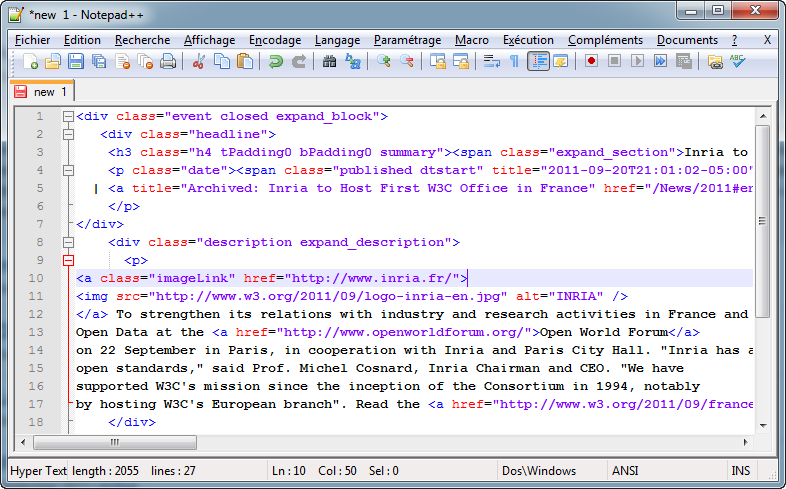
Task: Toggle the indent guide button
Action: tap(538, 62)
